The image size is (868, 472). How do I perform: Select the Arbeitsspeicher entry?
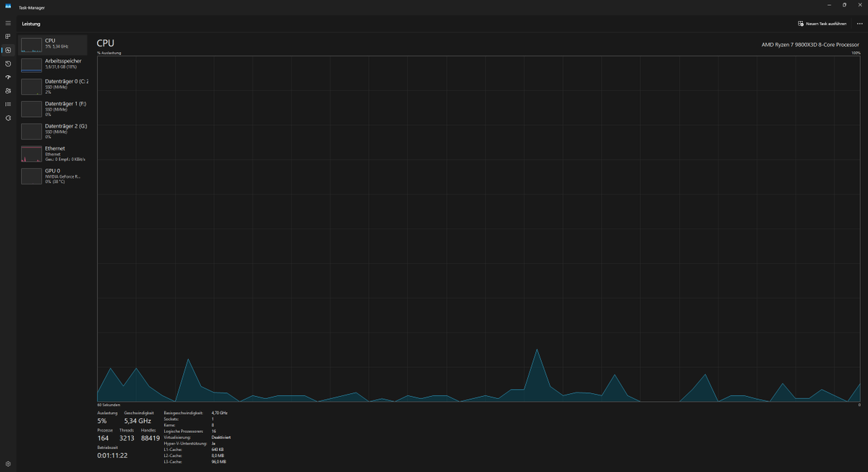(53, 64)
